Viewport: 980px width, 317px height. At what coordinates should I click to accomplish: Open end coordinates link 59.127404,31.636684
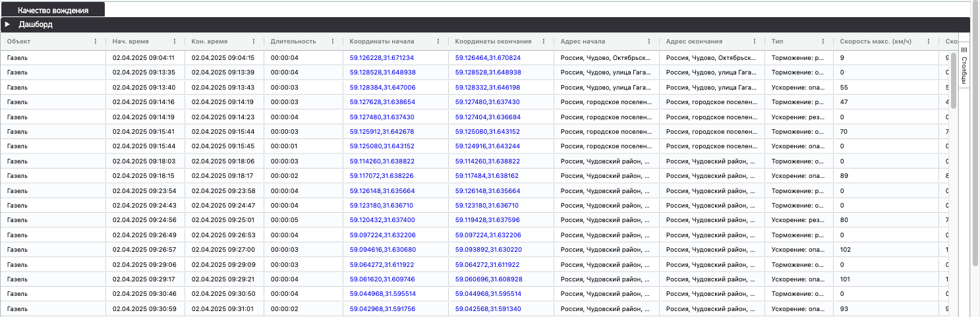click(488, 117)
